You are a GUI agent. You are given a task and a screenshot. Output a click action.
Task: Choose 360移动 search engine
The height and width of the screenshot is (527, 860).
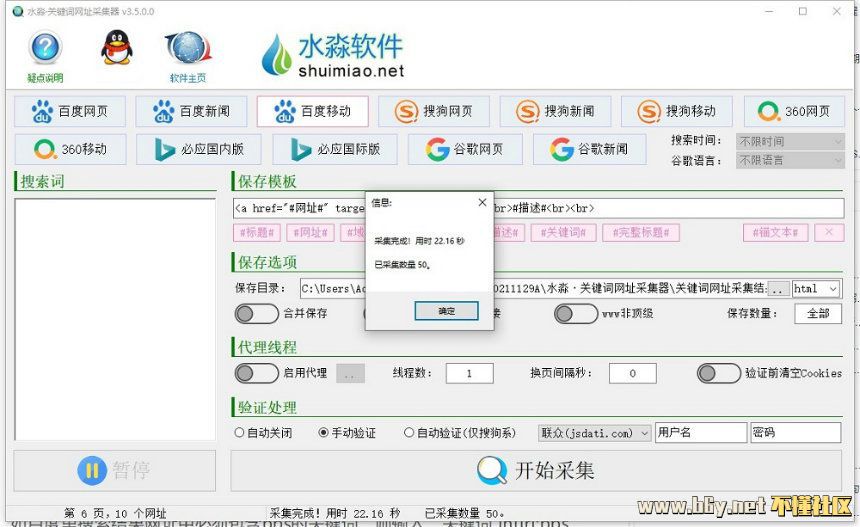point(70,149)
